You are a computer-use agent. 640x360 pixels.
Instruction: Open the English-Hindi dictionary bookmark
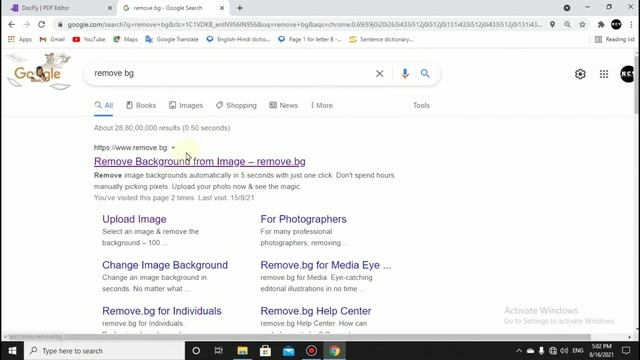pos(238,39)
